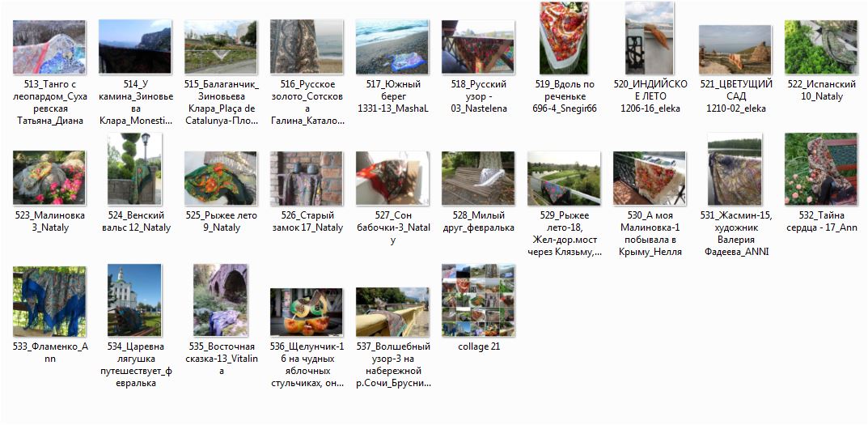Select the 536_Щелунчик-16 thumbnail
Screen dimensions: 868x425
coord(306,312)
